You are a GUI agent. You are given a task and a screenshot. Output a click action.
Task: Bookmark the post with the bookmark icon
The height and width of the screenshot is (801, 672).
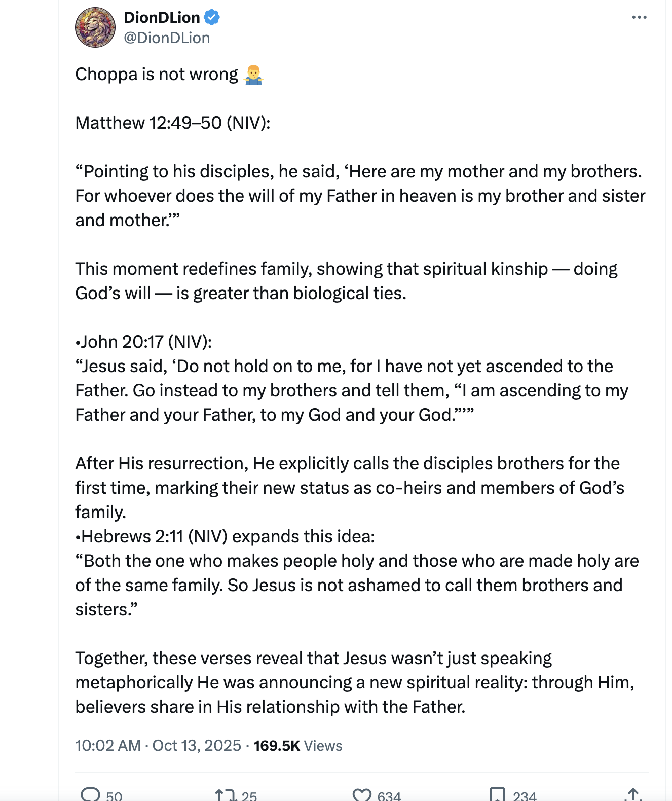497,795
